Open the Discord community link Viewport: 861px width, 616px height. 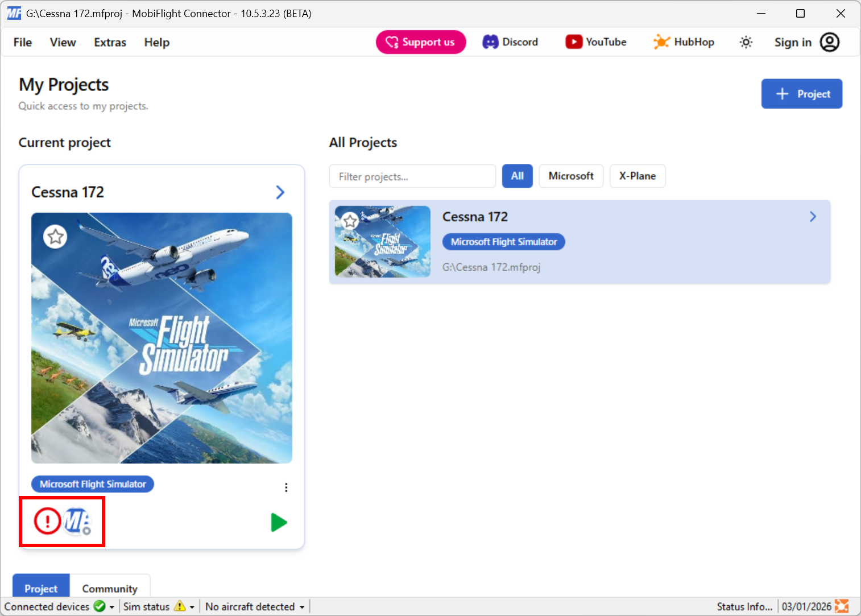point(510,42)
